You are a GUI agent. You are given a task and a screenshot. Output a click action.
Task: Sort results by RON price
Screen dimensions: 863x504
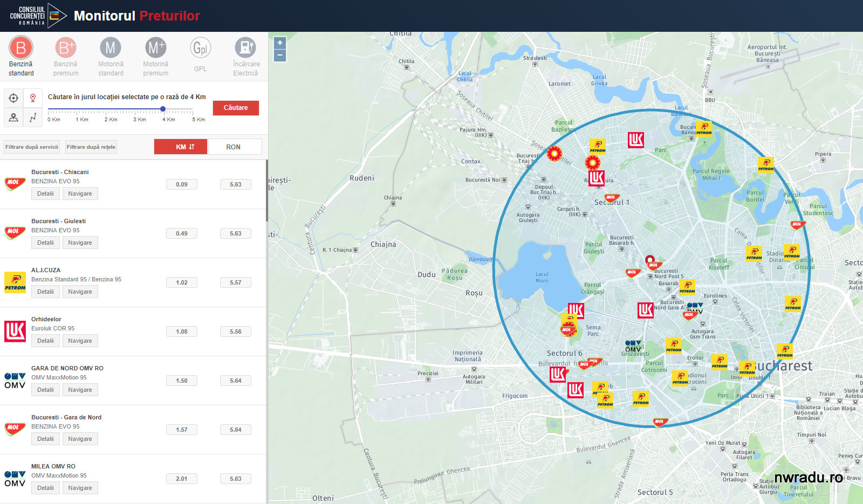pyautogui.click(x=235, y=147)
